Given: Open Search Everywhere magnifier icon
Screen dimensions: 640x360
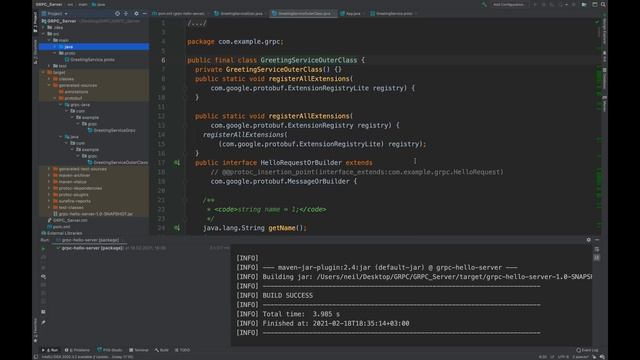Looking at the screenshot, I should (603, 4).
